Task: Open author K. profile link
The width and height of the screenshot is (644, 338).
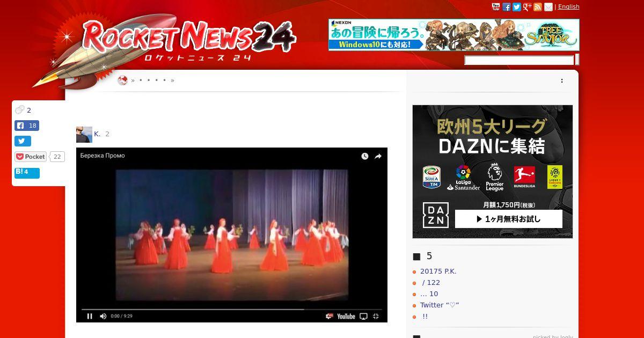Action: click(97, 134)
